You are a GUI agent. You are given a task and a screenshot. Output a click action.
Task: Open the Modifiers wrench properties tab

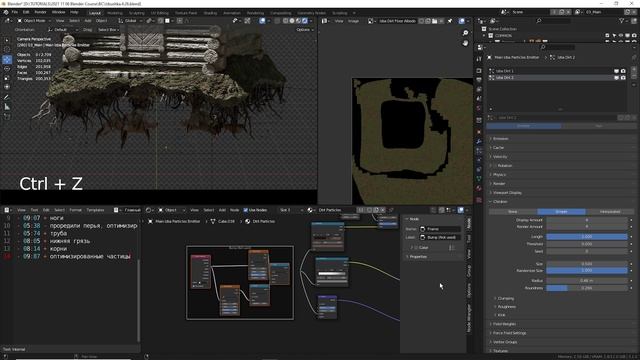(x=479, y=141)
